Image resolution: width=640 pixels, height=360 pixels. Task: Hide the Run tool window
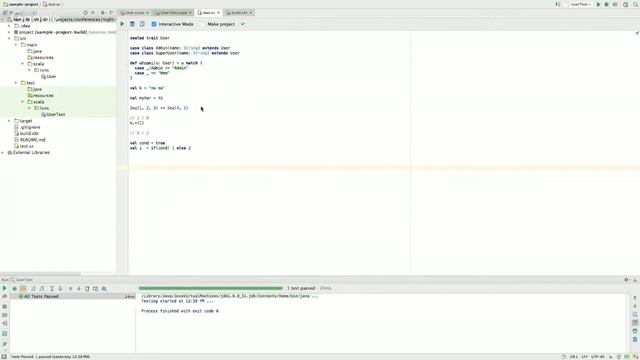pyautogui.click(x=635, y=280)
